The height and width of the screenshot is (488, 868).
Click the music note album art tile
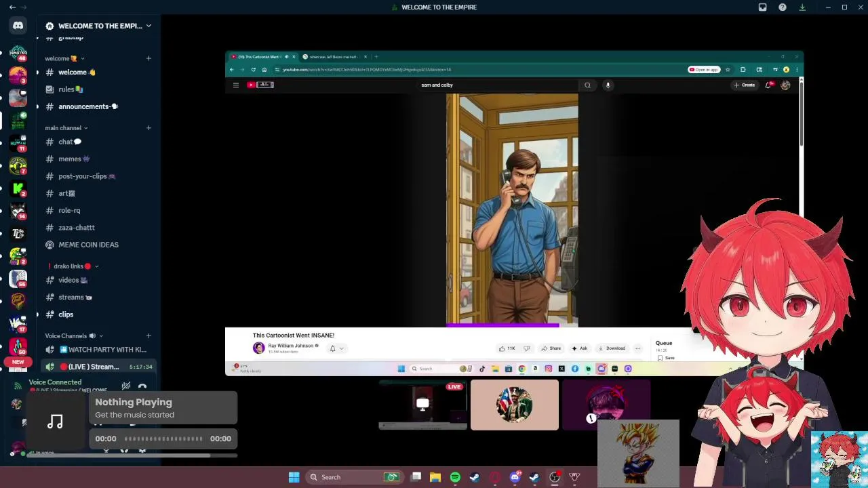56,422
